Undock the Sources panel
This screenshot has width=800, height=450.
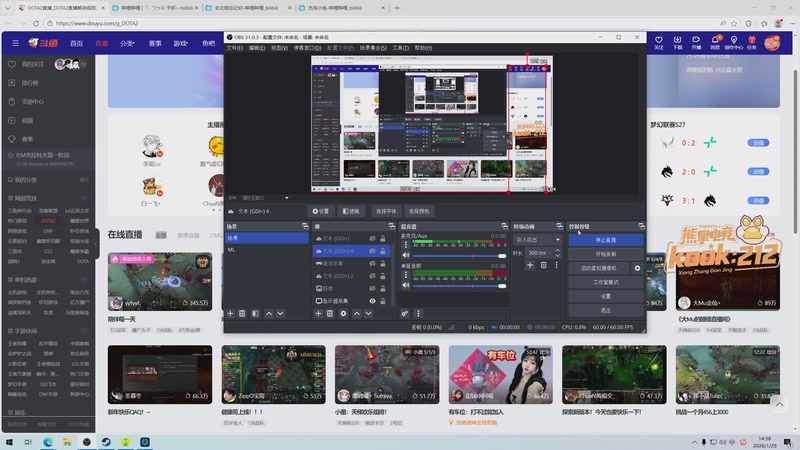pyautogui.click(x=391, y=226)
